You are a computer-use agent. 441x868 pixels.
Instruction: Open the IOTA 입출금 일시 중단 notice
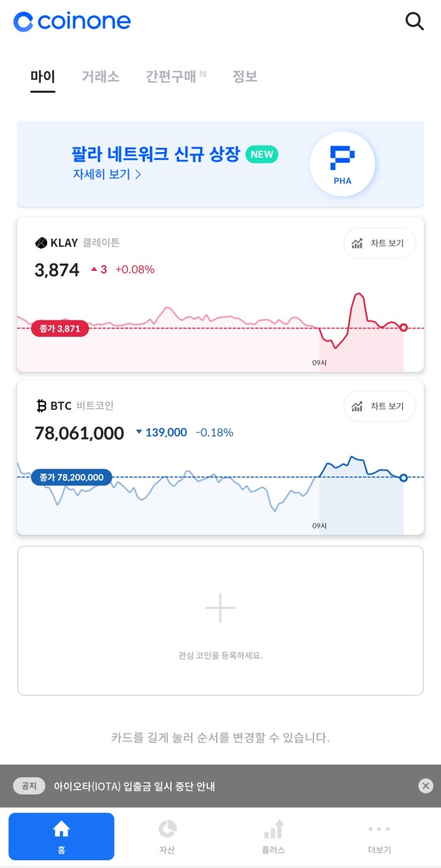click(134, 786)
